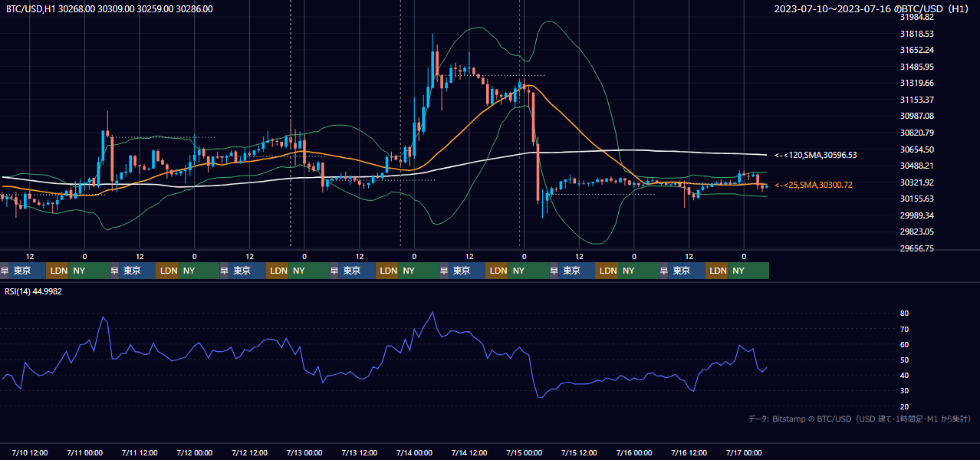Click time label 7/12 12:00
Viewport: 980px width, 460px height.
(x=250, y=452)
